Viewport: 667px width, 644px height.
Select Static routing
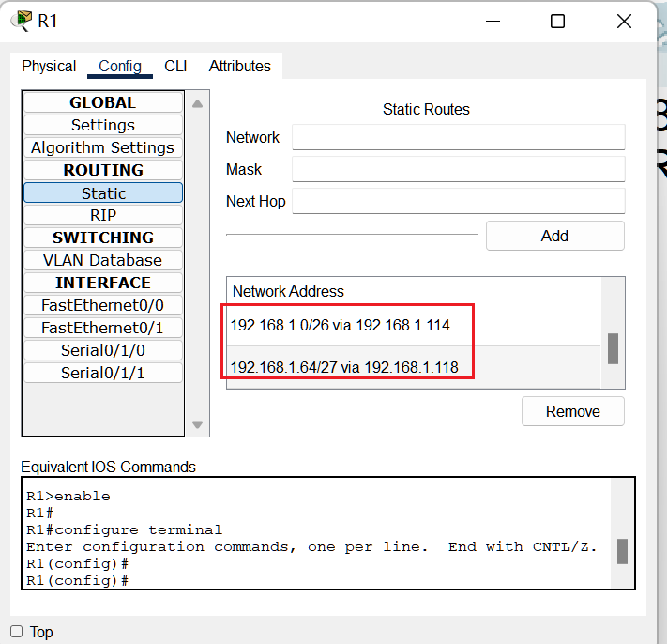pos(103,193)
